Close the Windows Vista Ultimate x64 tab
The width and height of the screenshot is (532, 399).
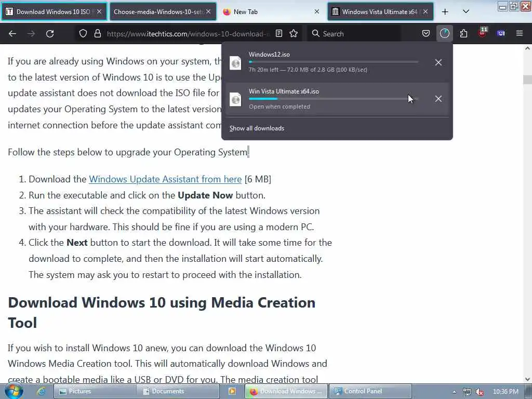pyautogui.click(x=425, y=11)
